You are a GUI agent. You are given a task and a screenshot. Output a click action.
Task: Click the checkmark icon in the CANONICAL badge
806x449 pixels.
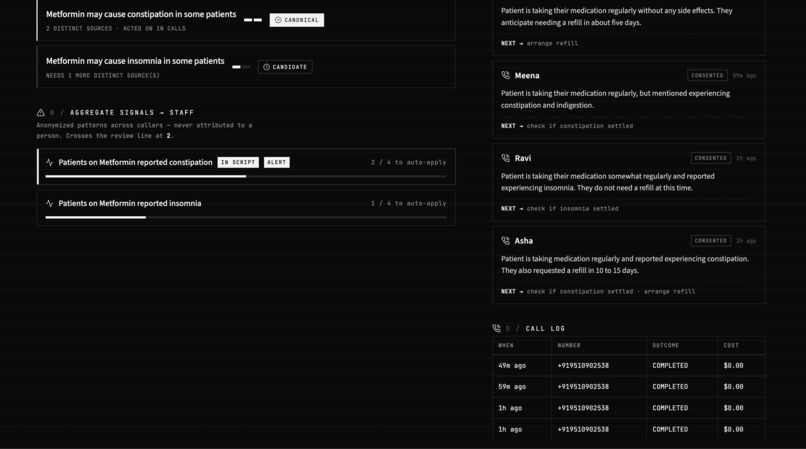coord(278,20)
